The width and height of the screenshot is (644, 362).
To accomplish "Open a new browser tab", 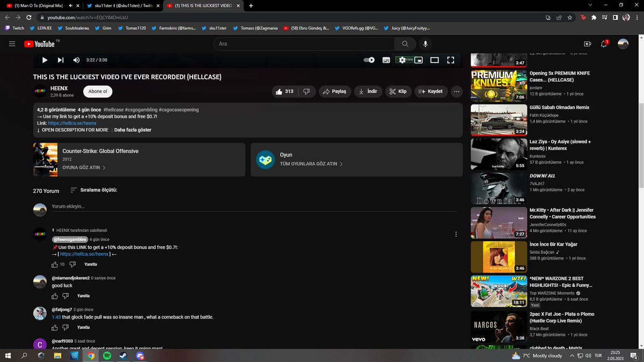I will (x=251, y=5).
